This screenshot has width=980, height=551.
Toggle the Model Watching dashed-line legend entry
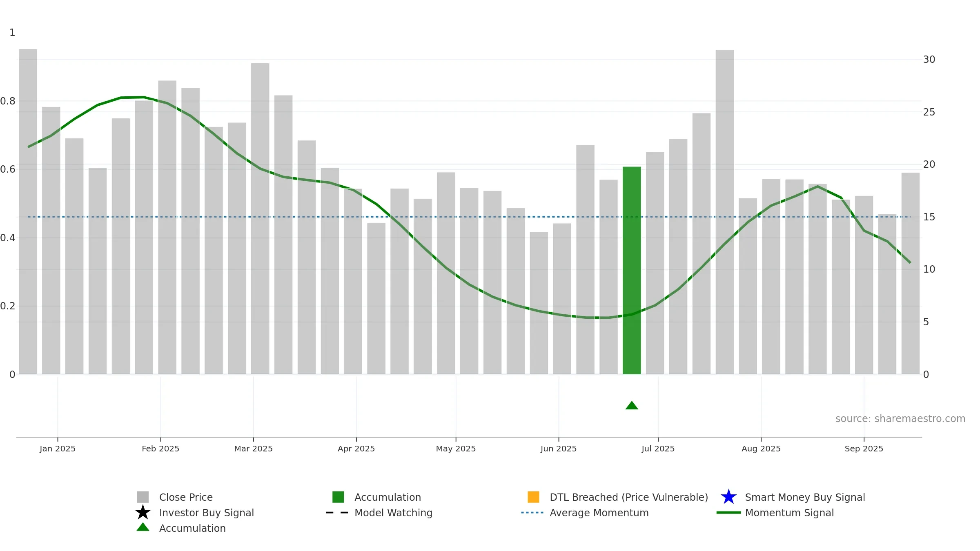click(379, 513)
